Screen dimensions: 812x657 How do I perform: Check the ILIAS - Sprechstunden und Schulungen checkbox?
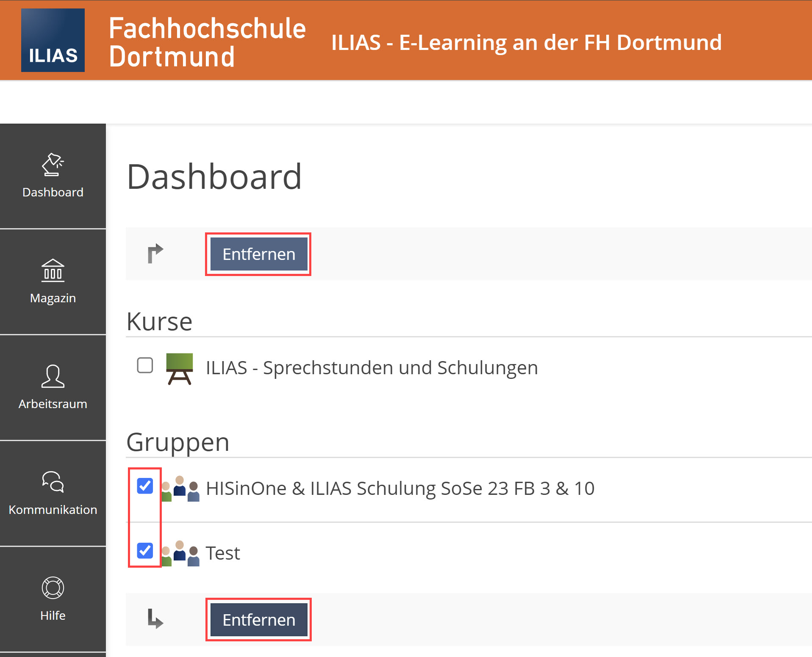[x=145, y=365]
